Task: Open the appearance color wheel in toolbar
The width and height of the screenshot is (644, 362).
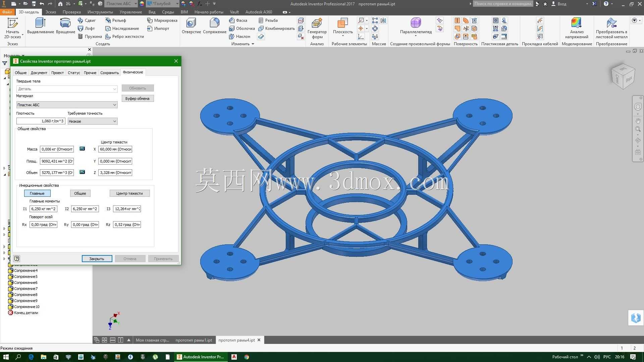Action: pos(142,4)
